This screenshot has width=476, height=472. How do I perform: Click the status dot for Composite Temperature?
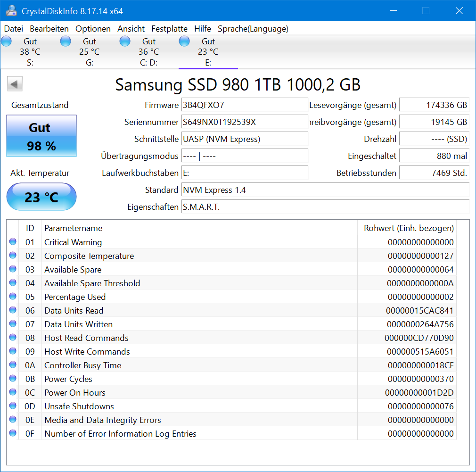[13, 255]
